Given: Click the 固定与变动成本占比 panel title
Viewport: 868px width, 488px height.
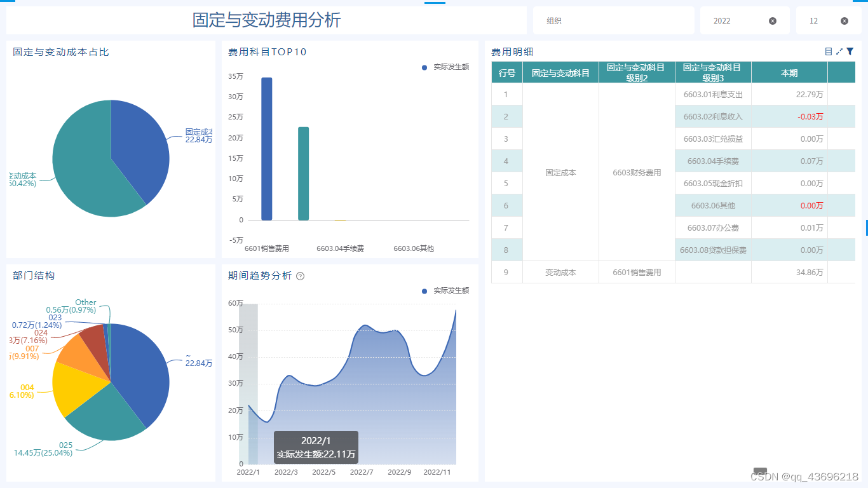Looking at the screenshot, I should click(61, 51).
